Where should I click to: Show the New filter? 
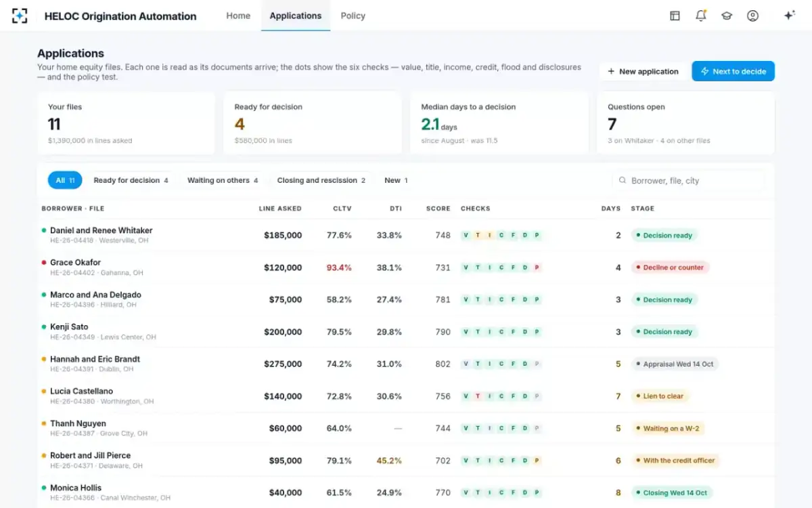coord(396,180)
